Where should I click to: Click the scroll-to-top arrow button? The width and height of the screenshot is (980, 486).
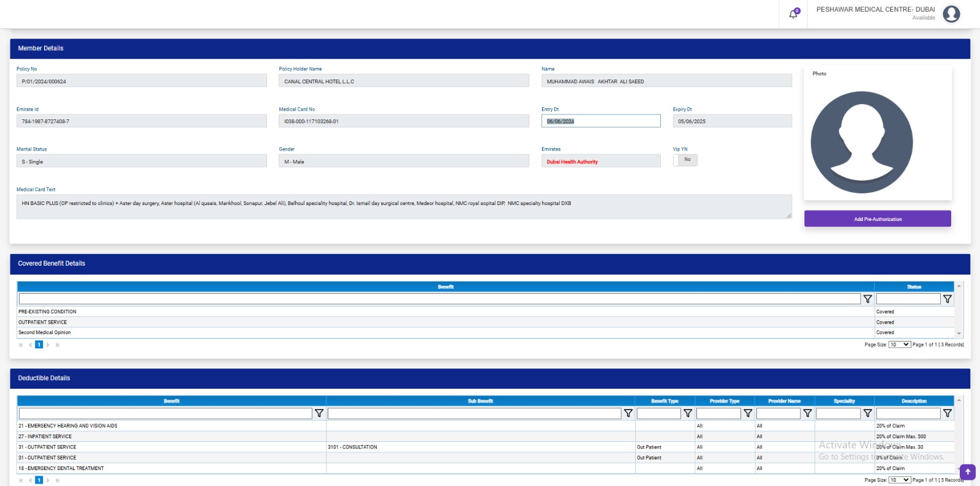pos(967,472)
